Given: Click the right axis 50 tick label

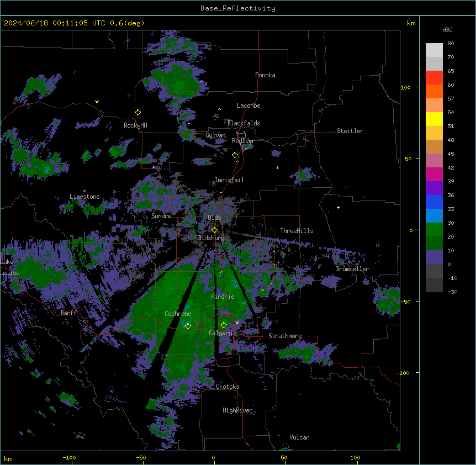Looking at the screenshot, I should 408,158.
